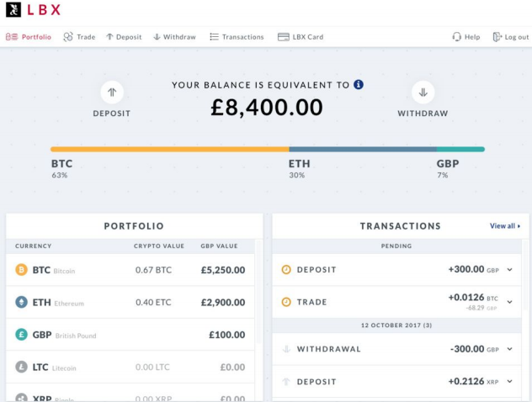The width and height of the screenshot is (532, 402).
Task: Click the View all transactions link
Action: (x=505, y=225)
